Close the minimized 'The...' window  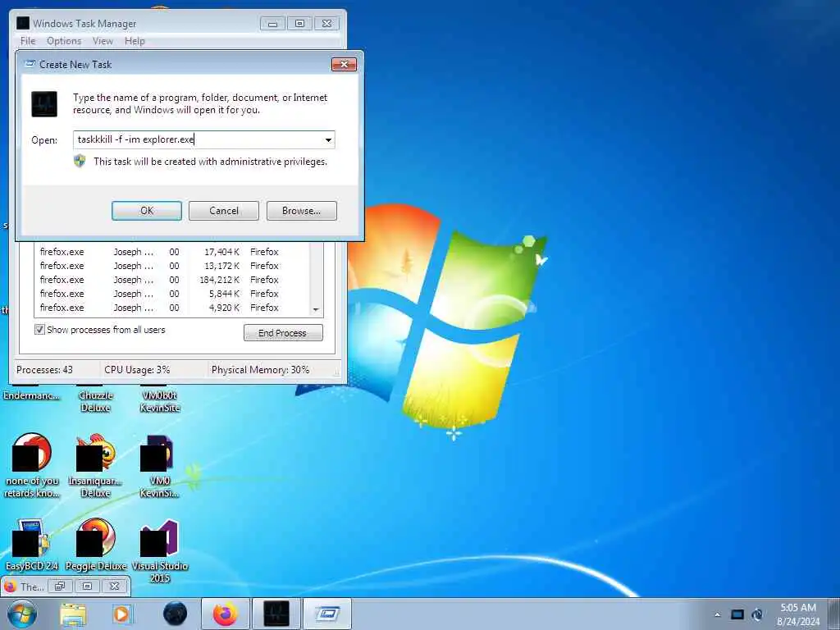click(115, 587)
